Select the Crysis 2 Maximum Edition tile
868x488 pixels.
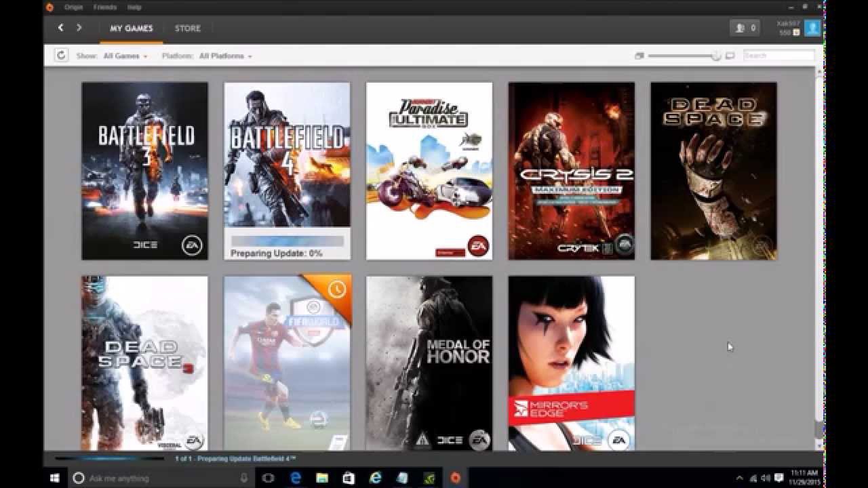click(x=572, y=171)
